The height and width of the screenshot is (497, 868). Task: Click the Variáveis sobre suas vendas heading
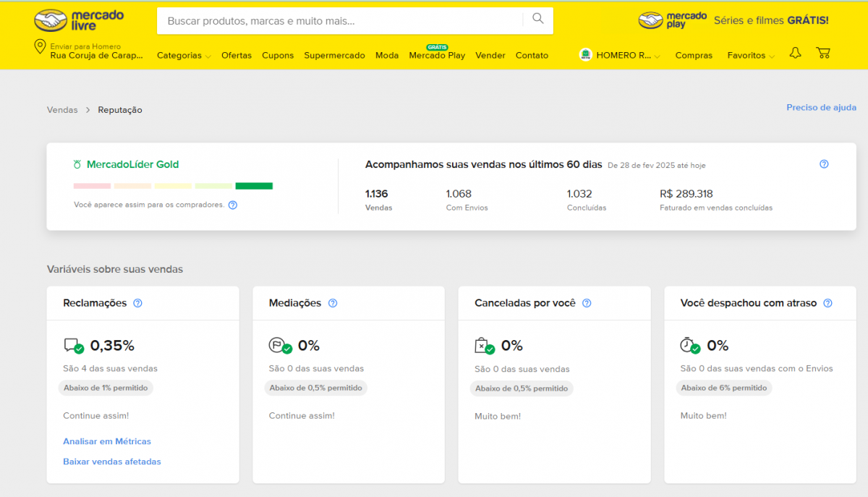115,269
